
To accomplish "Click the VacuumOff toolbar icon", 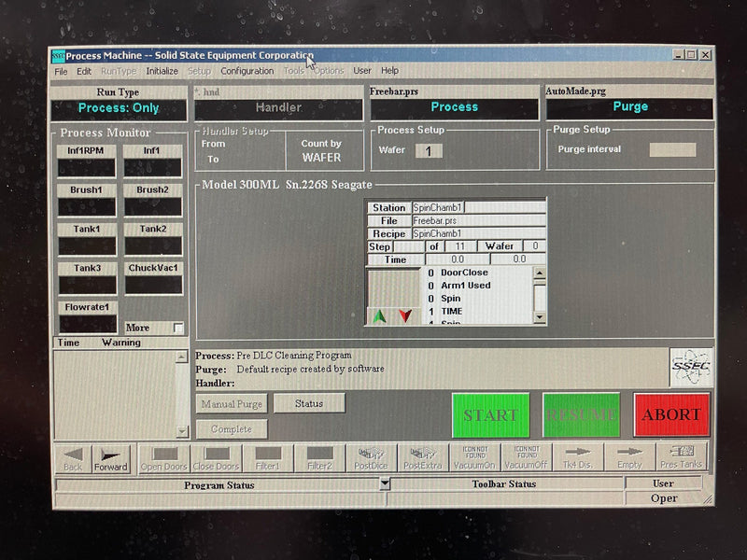I will (527, 458).
